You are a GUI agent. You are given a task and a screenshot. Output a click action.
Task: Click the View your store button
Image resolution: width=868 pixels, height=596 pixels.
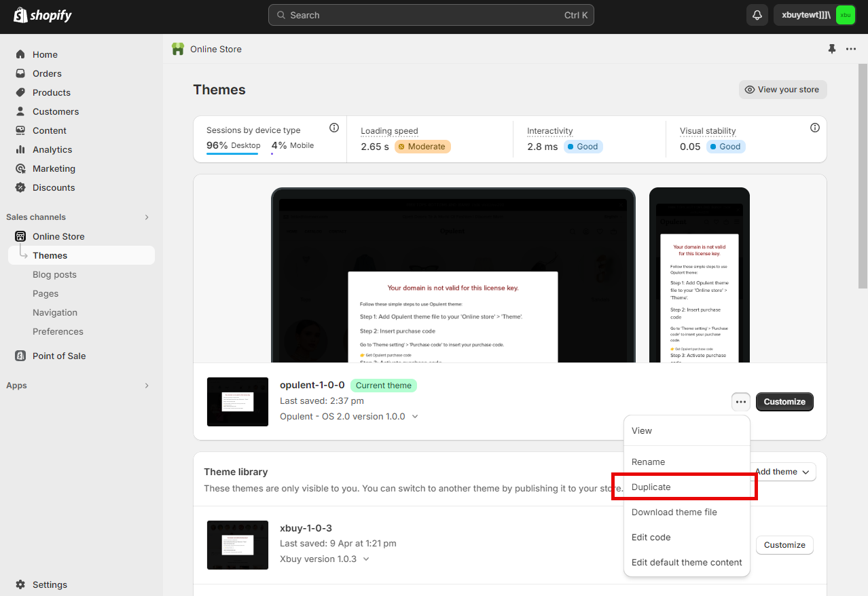(x=782, y=90)
